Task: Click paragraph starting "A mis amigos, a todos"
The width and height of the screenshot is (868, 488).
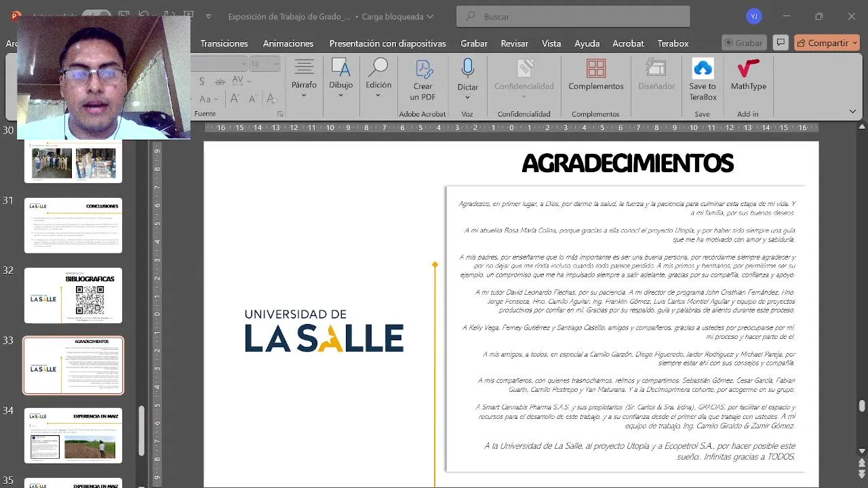Action: [639, 358]
